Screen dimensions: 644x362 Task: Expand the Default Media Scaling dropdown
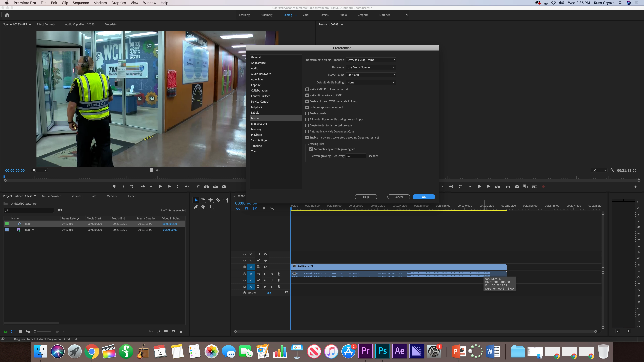(x=371, y=82)
